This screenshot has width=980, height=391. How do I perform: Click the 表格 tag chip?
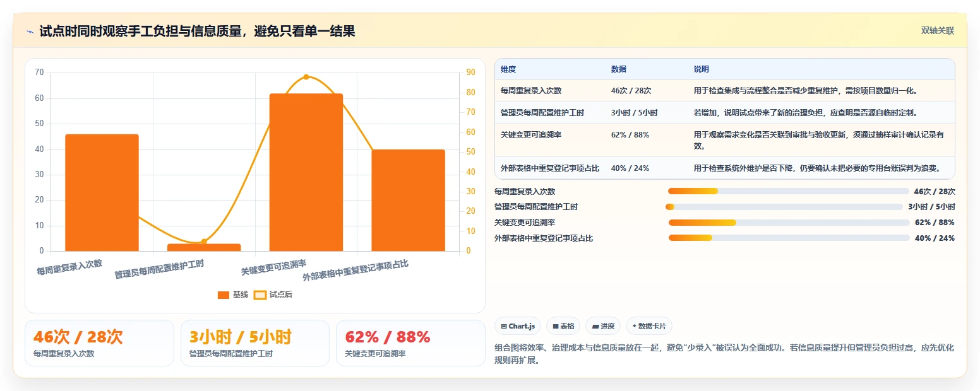coord(563,326)
